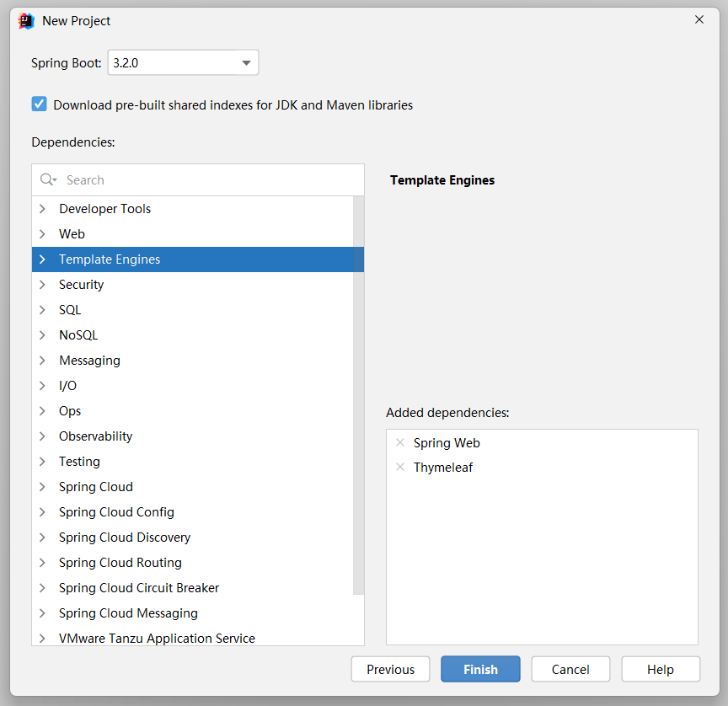The height and width of the screenshot is (706, 728).
Task: Select the Observability category
Action: (x=95, y=436)
